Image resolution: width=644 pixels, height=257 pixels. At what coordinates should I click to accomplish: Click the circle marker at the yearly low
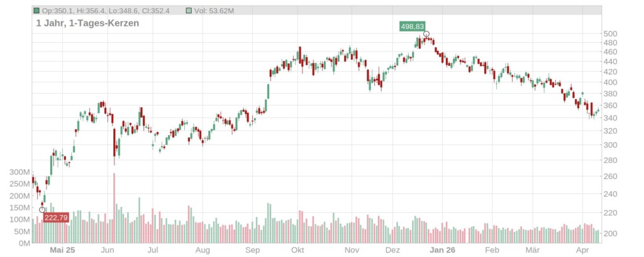tap(42, 209)
